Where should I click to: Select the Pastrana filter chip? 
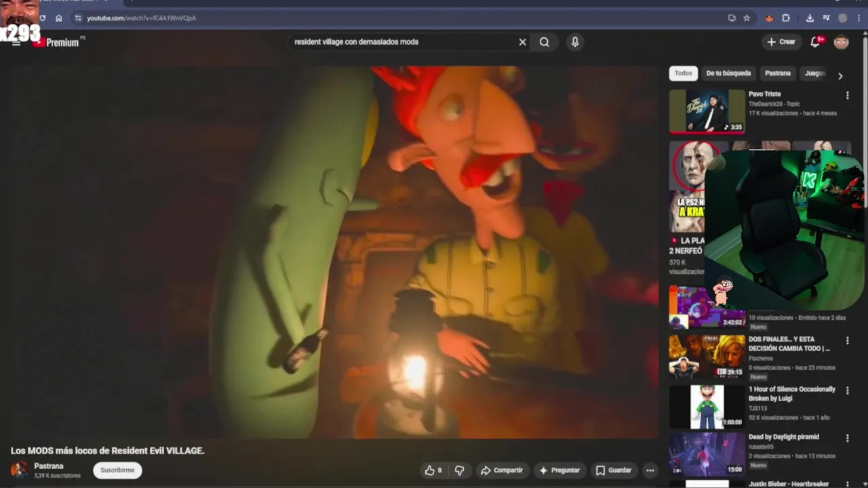778,73
